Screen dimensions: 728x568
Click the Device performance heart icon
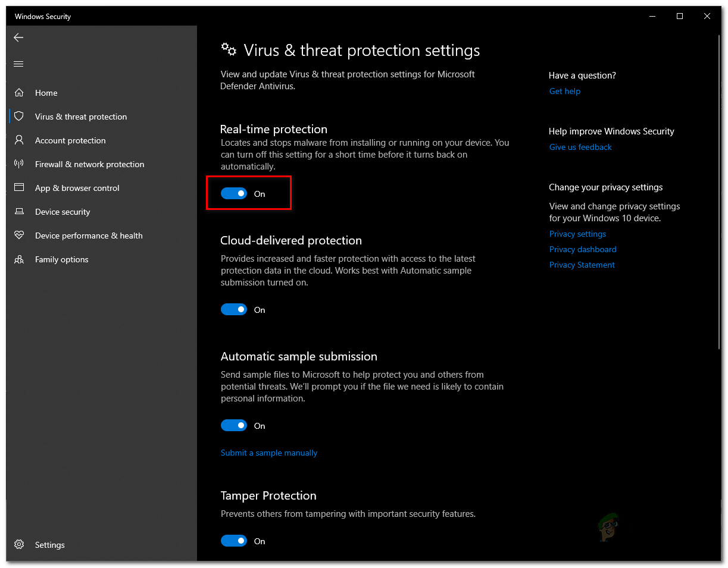coord(19,236)
